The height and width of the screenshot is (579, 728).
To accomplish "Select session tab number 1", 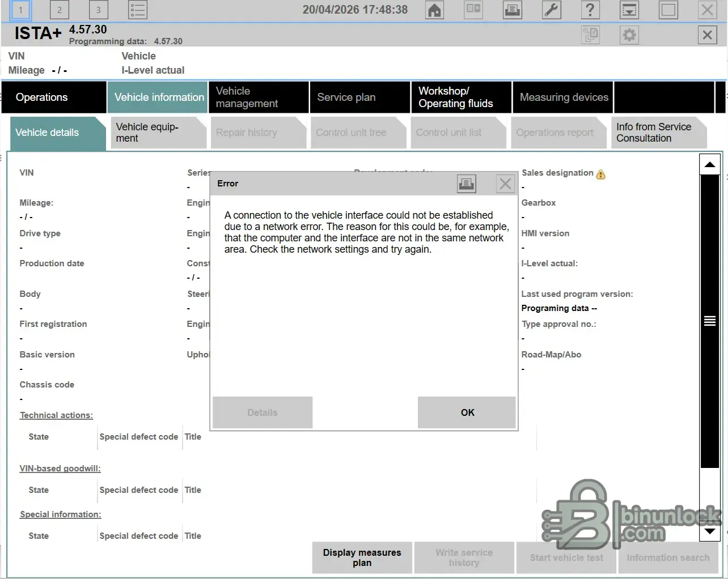I will pos(20,10).
